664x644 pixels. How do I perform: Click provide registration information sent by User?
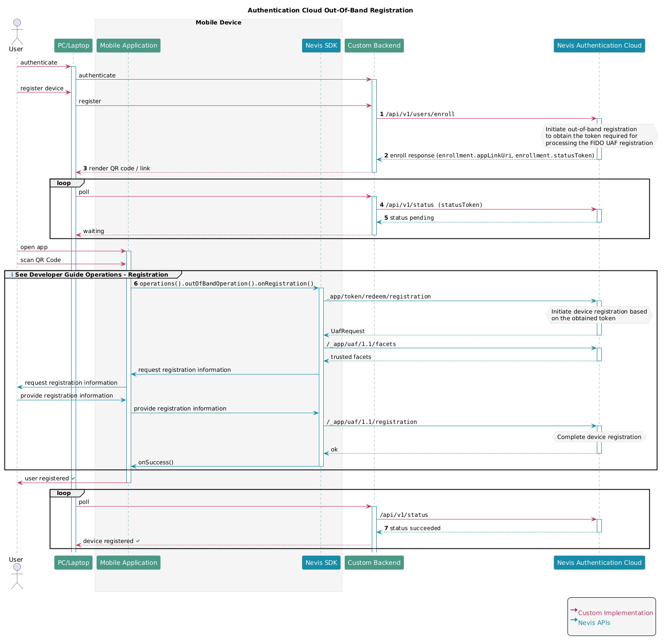point(67,396)
